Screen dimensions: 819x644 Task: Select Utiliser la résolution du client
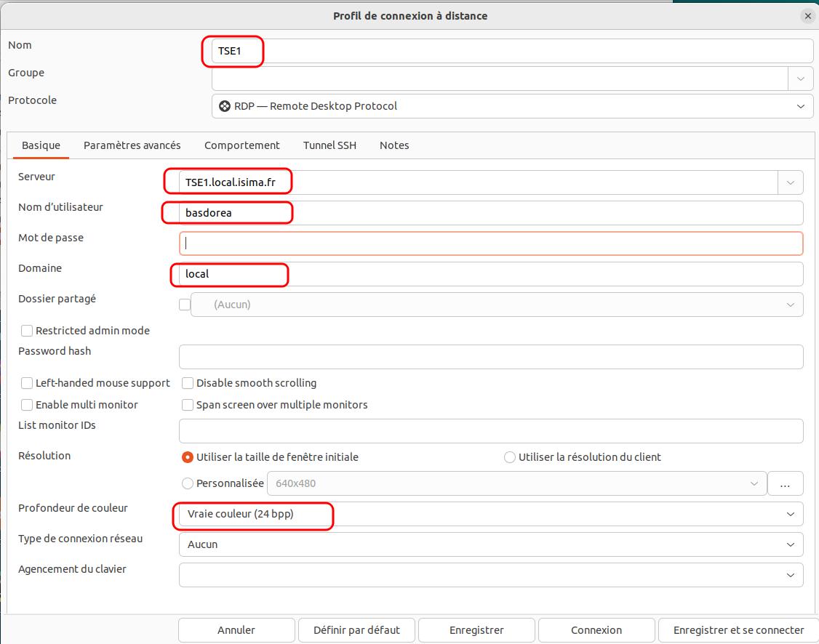(510, 457)
